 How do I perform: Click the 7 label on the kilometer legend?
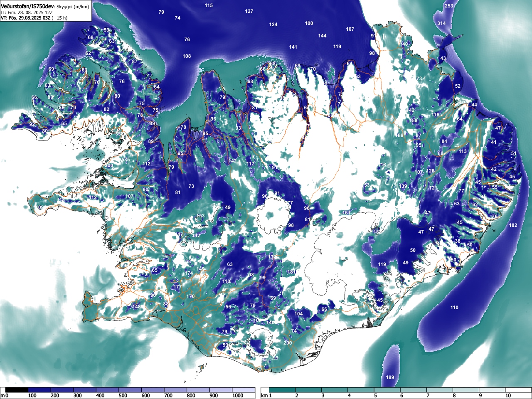click(428, 396)
